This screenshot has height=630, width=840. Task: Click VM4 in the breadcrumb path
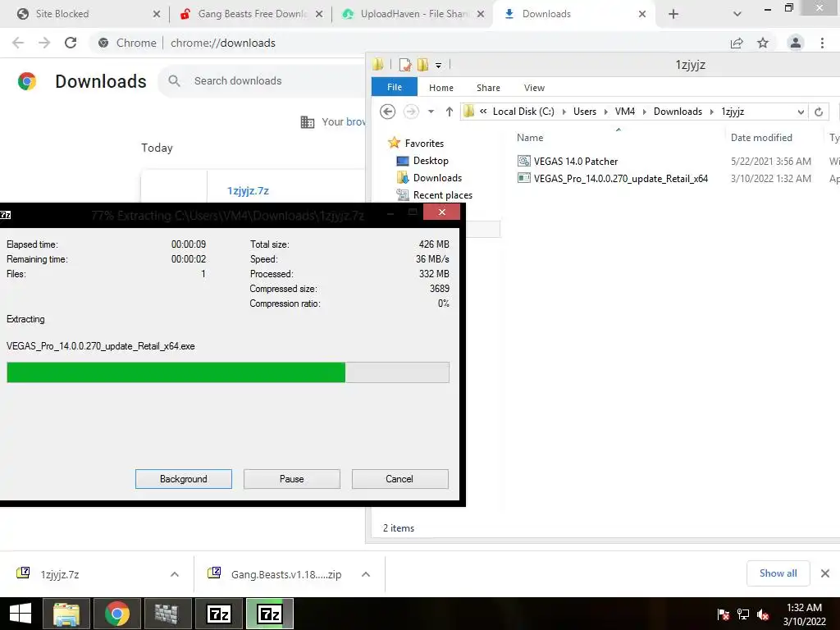coord(624,112)
